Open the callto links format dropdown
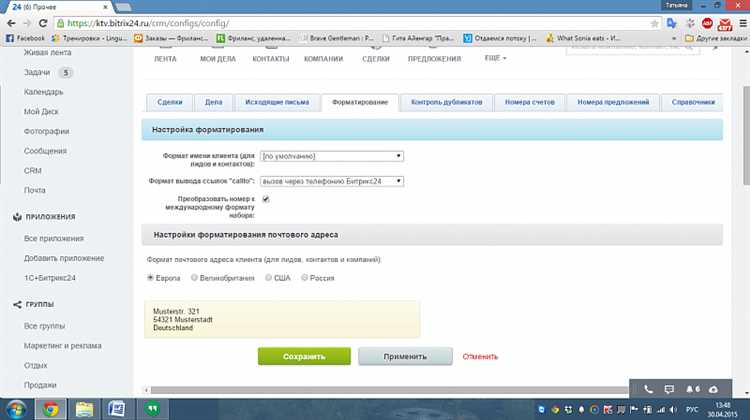 (x=331, y=181)
